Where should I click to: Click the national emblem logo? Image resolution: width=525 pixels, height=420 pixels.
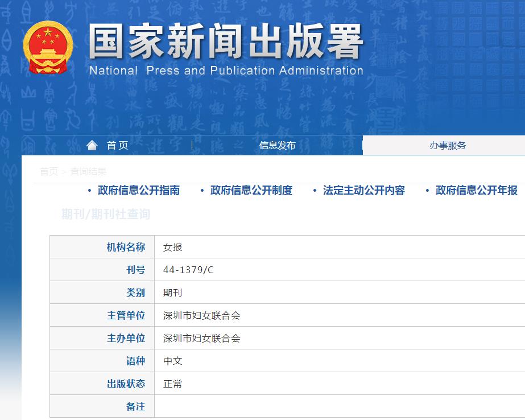48,43
